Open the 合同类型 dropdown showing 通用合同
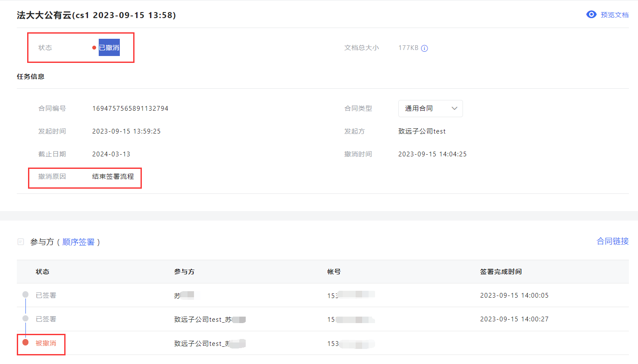Image resolution: width=638 pixels, height=364 pixels. (430, 109)
